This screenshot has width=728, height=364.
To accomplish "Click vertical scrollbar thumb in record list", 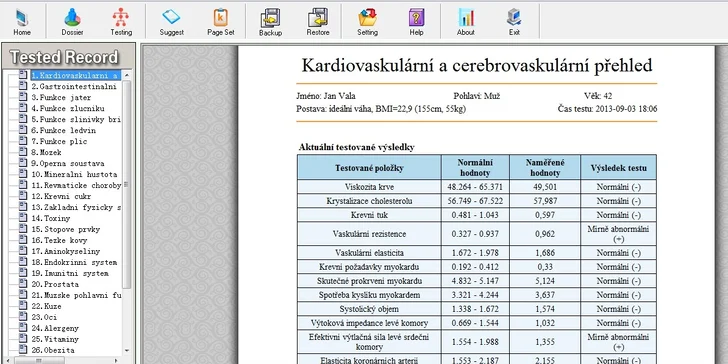I will tap(127, 184).
